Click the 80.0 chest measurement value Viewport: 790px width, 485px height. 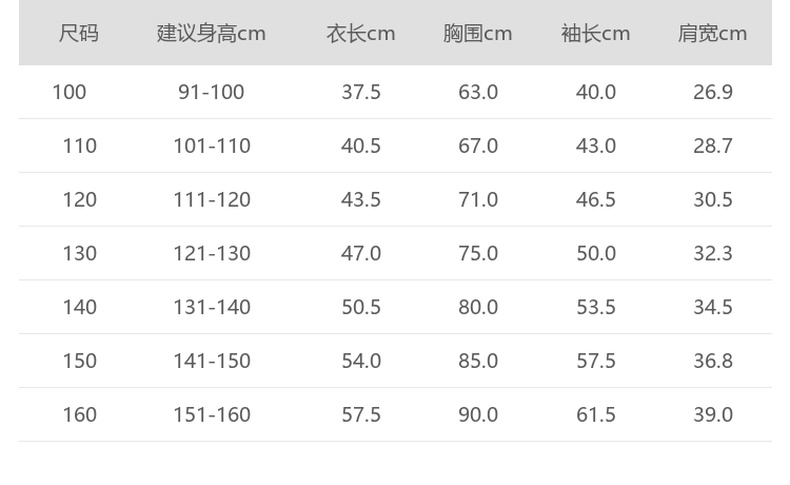478,307
